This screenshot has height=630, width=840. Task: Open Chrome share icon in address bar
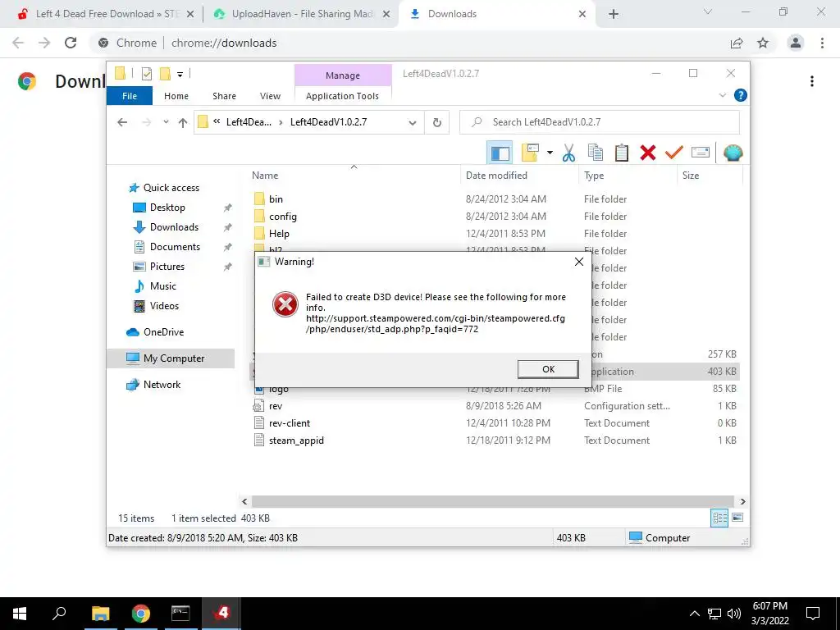point(737,43)
